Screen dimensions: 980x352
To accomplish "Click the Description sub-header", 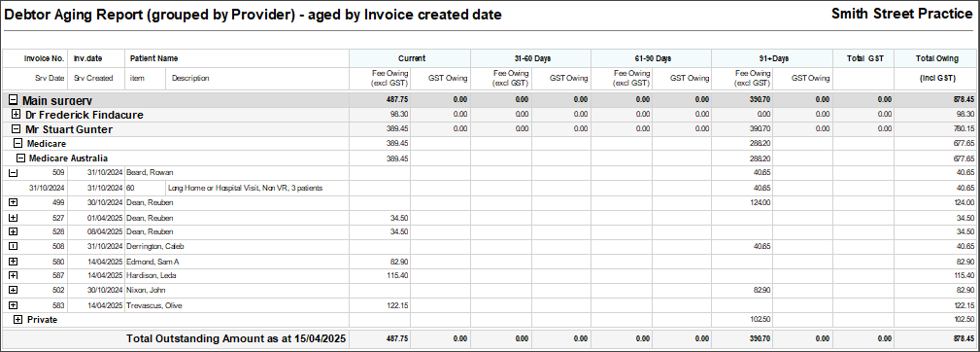I will [190, 79].
